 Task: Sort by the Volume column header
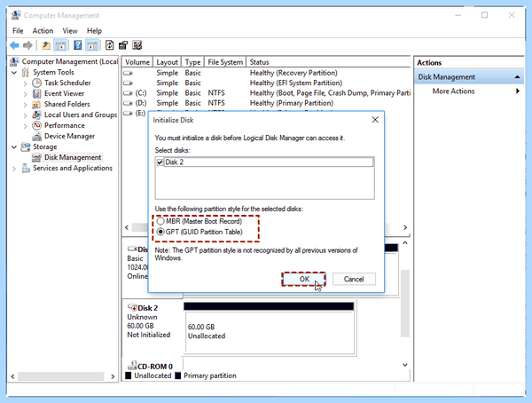tap(137, 62)
